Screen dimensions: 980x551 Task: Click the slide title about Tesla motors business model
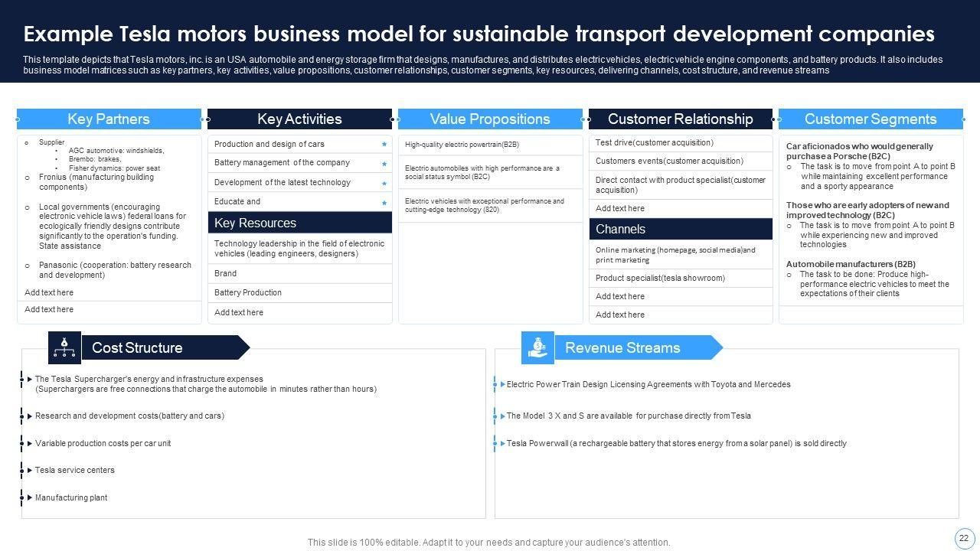479,34
